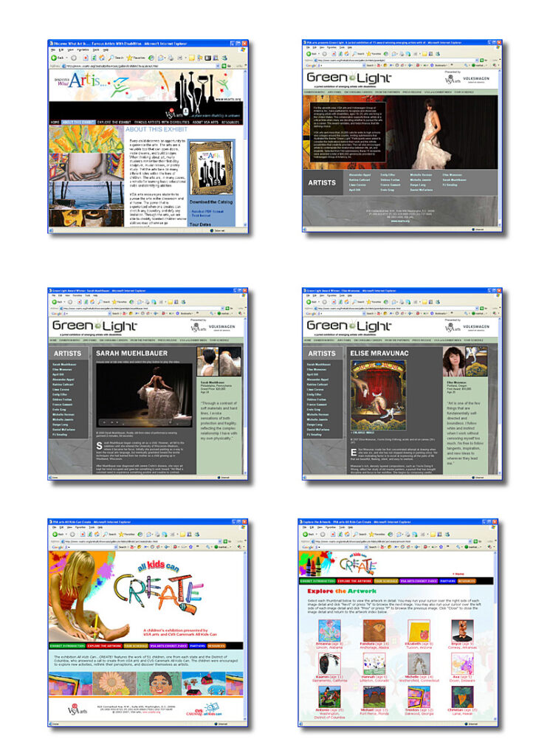Click History icon in Art Is window toolbar

tap(151, 58)
